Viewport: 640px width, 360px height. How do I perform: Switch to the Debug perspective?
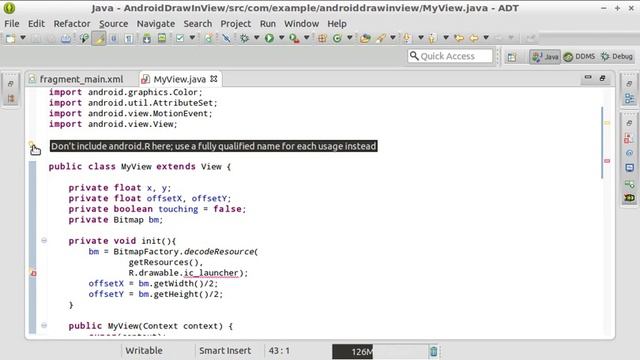click(x=617, y=57)
